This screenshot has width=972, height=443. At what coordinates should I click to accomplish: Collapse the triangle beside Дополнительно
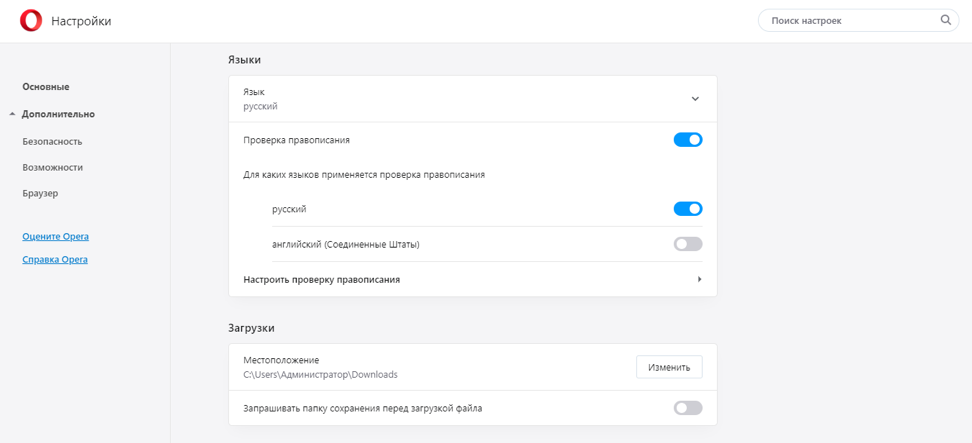(12, 114)
